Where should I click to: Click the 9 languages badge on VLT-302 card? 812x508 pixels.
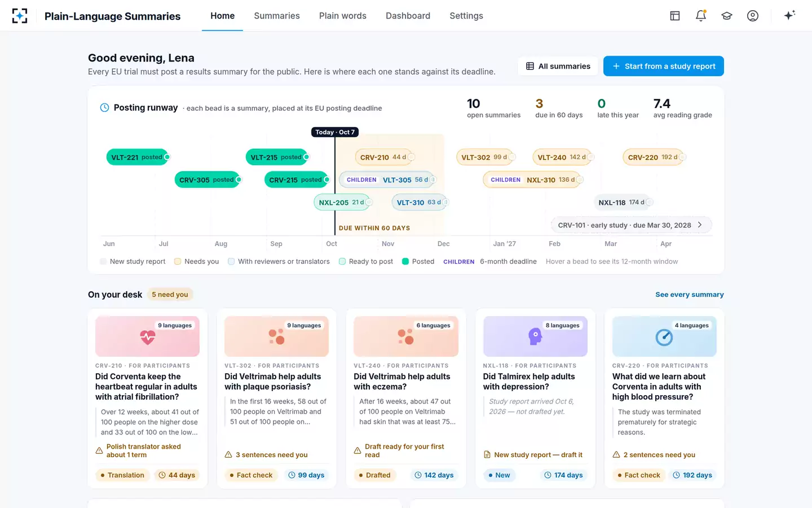point(304,325)
